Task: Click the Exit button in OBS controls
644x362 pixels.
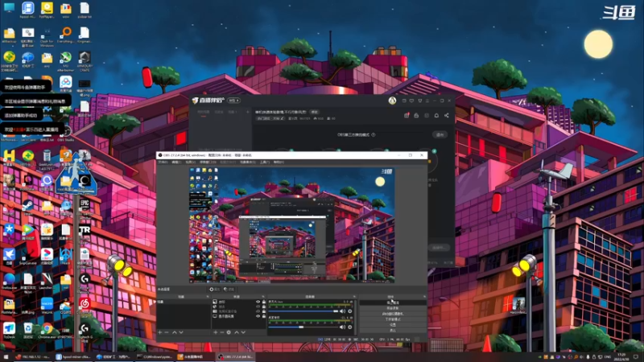Action: (x=393, y=330)
